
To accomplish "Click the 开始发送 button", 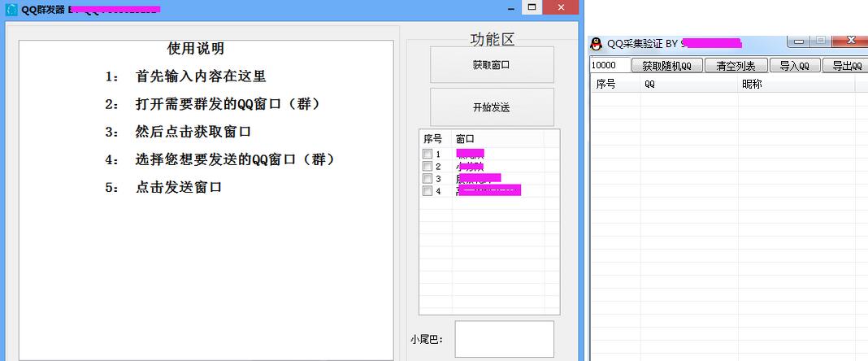I will (x=492, y=107).
